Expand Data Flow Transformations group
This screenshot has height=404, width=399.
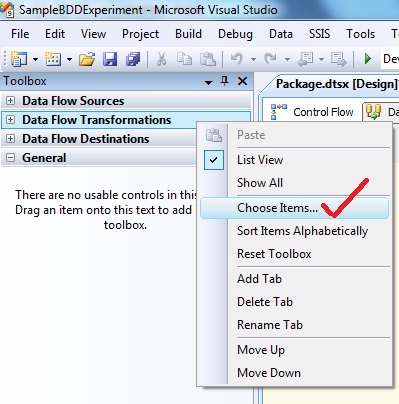[11, 120]
